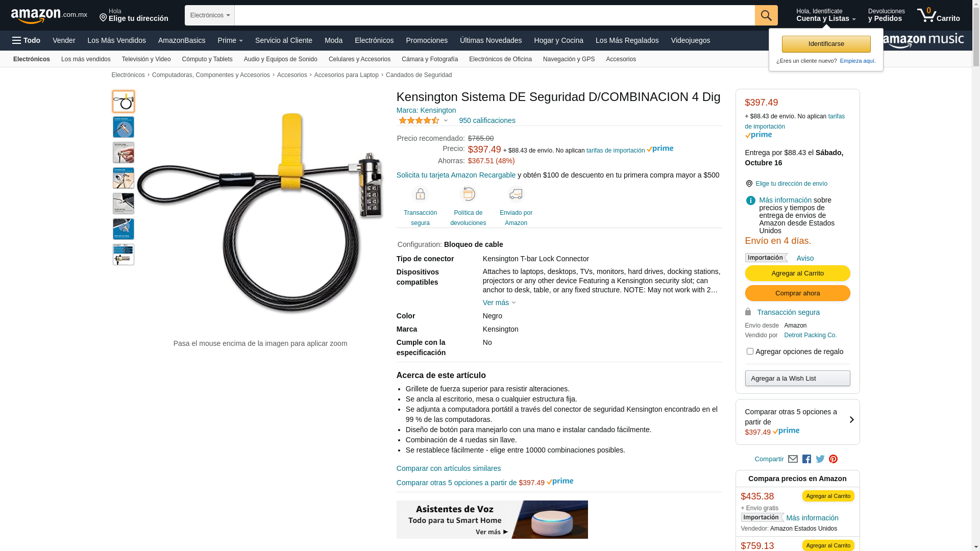Open the 950 calificaciones link

coord(487,120)
